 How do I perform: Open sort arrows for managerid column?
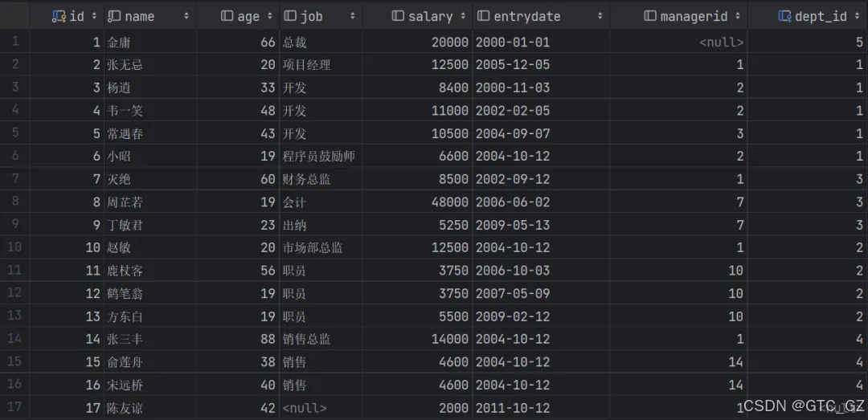click(x=737, y=17)
